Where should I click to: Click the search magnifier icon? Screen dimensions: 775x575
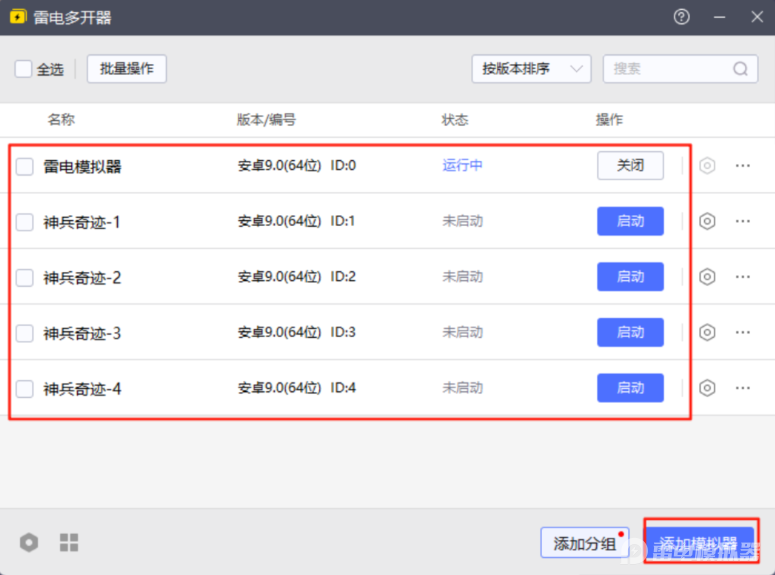[740, 69]
